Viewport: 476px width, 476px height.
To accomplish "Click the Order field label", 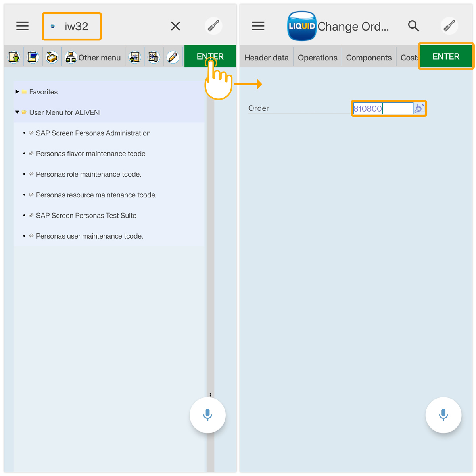I will pyautogui.click(x=259, y=108).
